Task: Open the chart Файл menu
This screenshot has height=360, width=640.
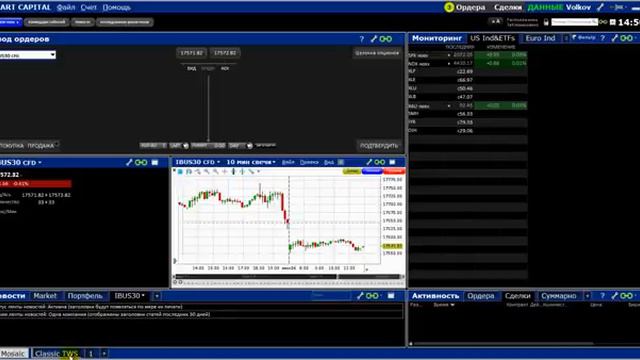Action: tap(288, 162)
